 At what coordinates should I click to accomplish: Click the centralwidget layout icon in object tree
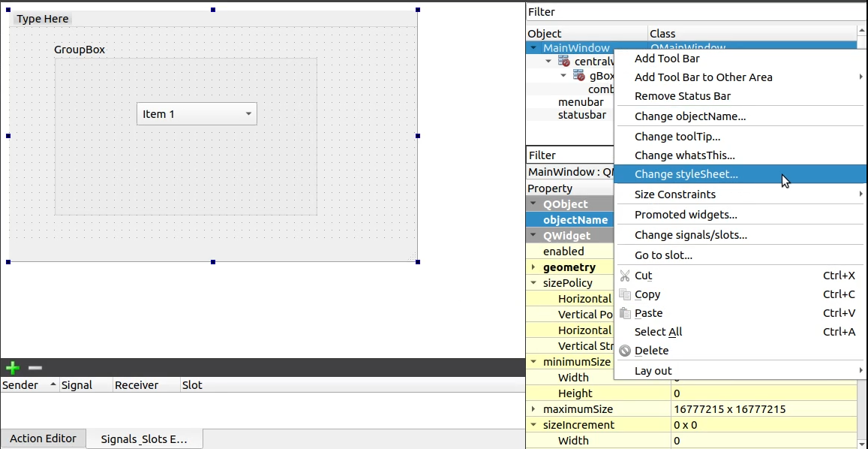pos(564,62)
